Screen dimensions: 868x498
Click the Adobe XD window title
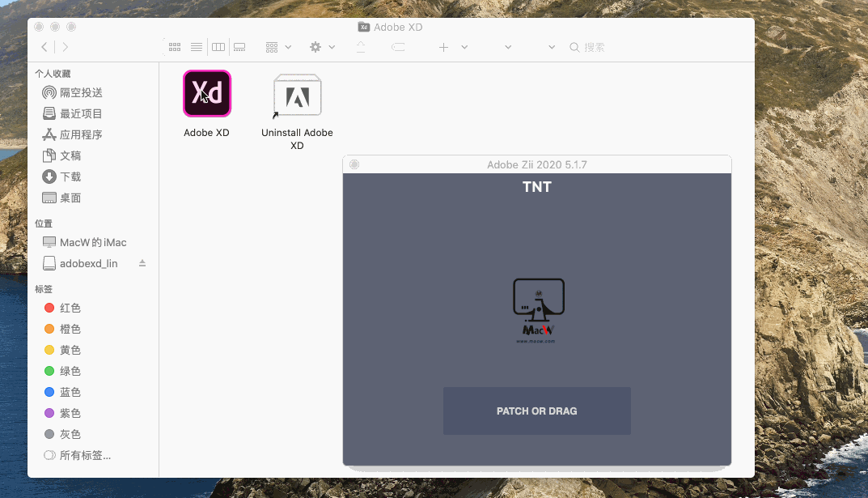(398, 28)
